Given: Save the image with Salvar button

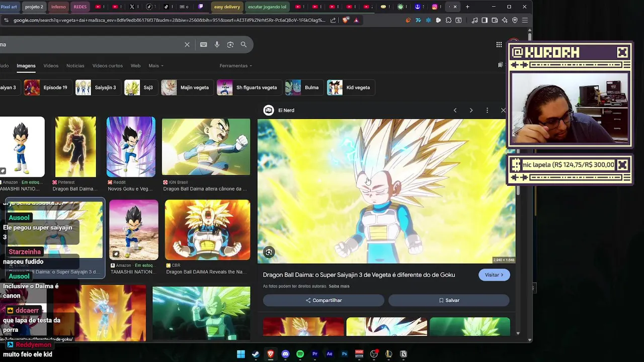Looking at the screenshot, I should point(449,300).
